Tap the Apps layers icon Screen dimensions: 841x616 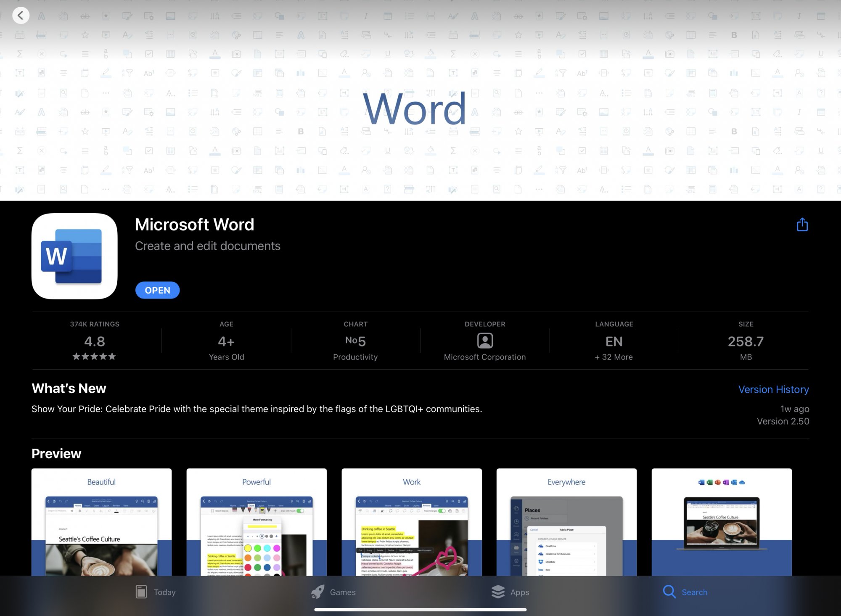[498, 592]
